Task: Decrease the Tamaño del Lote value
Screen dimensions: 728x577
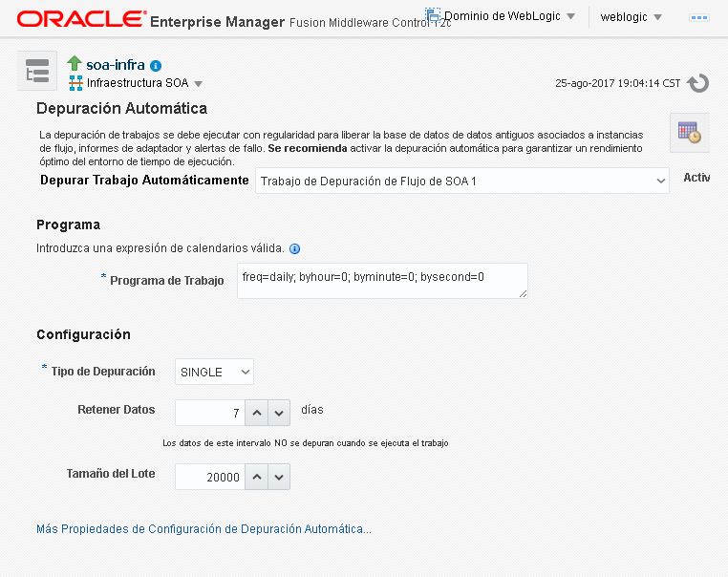Action: click(279, 477)
